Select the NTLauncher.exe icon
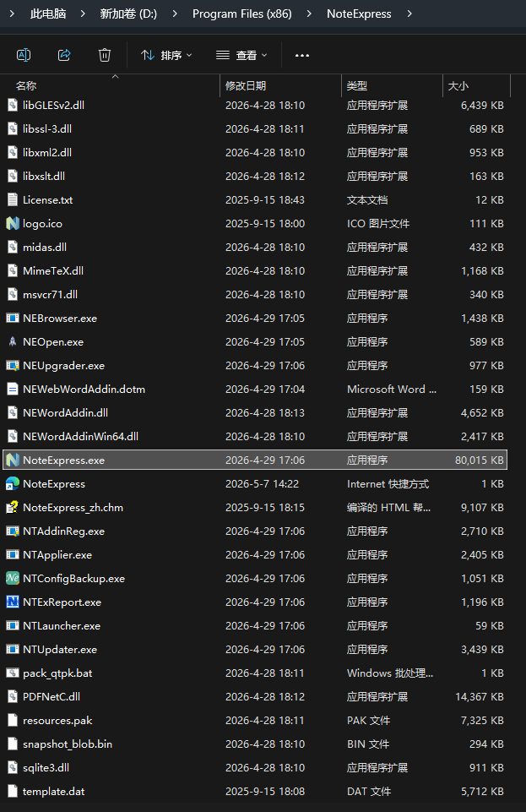The height and width of the screenshot is (812, 526). 13,625
